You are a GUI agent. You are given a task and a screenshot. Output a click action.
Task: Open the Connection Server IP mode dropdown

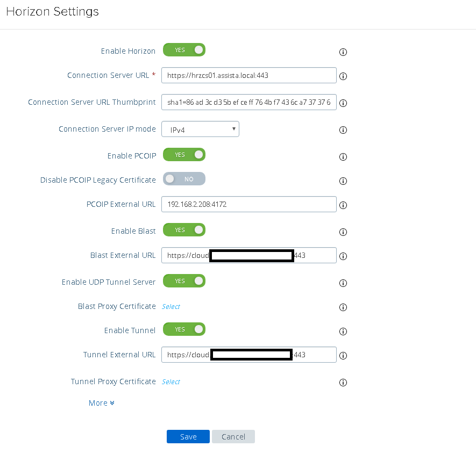coord(201,129)
